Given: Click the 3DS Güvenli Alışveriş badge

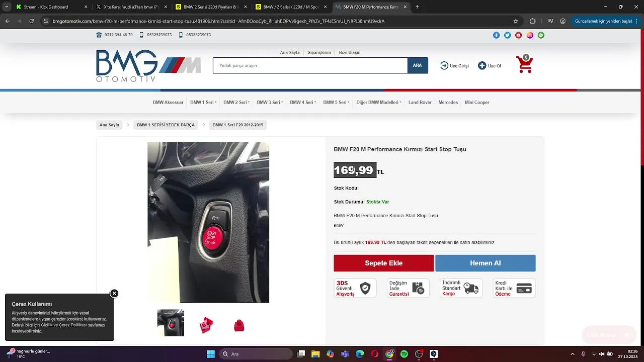Looking at the screenshot, I should [x=355, y=288].
